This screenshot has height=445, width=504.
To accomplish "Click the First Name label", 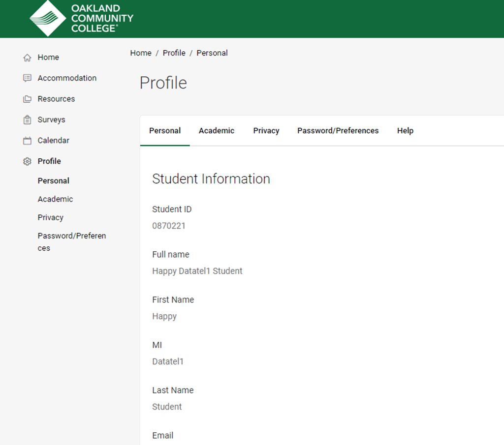I will click(x=173, y=300).
